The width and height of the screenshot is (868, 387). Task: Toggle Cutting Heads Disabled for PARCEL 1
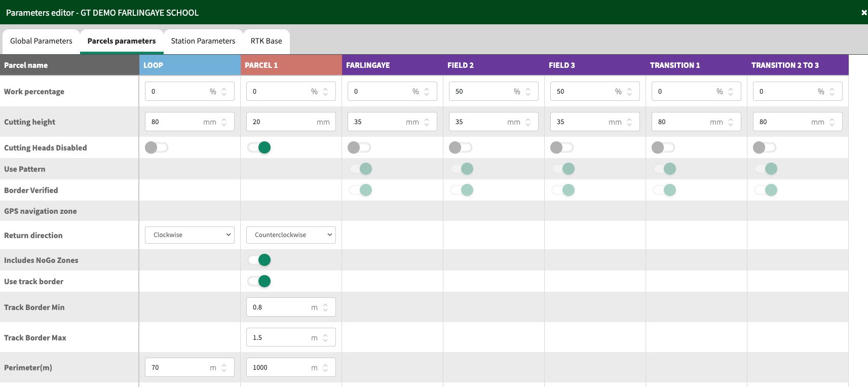pyautogui.click(x=259, y=147)
